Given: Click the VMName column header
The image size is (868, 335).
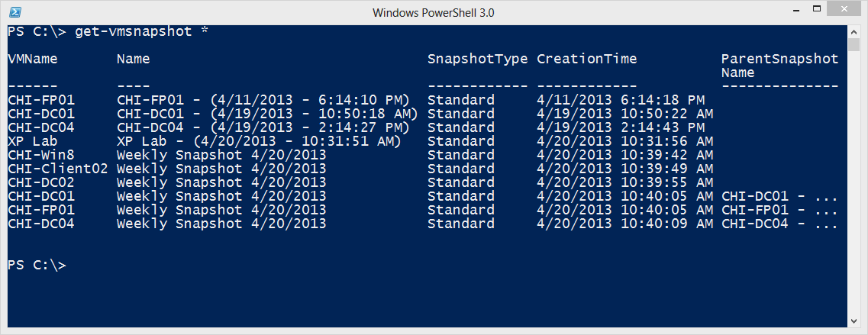Looking at the screenshot, I should tap(33, 59).
